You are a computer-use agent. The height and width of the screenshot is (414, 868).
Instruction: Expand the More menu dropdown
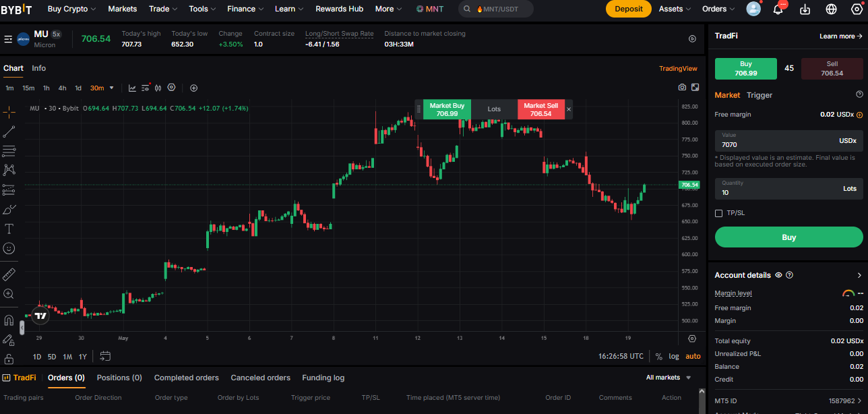tap(388, 9)
